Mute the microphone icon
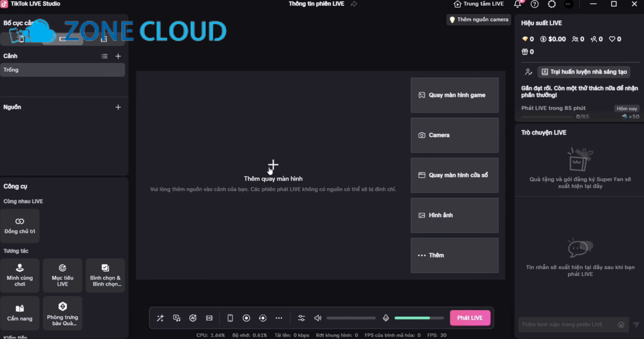 (386, 318)
